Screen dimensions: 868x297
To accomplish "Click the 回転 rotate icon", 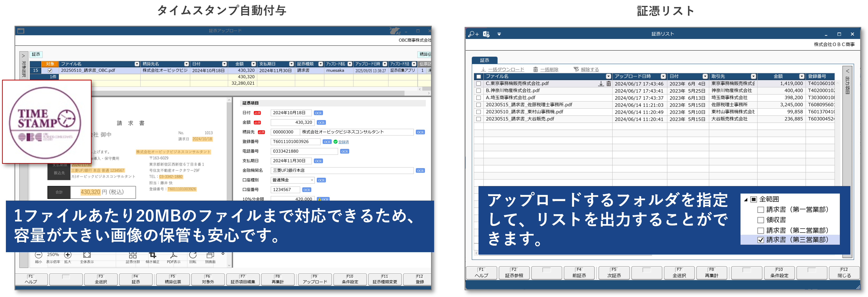I will pyautogui.click(x=193, y=255).
